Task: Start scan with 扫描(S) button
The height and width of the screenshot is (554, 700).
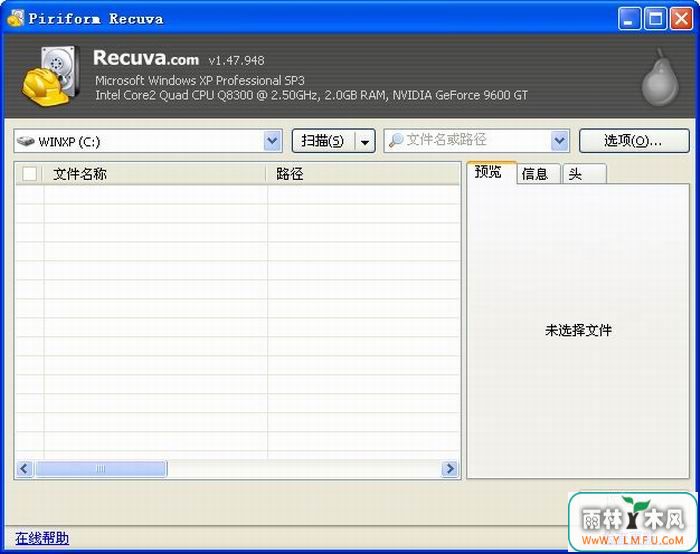Action: (323, 142)
